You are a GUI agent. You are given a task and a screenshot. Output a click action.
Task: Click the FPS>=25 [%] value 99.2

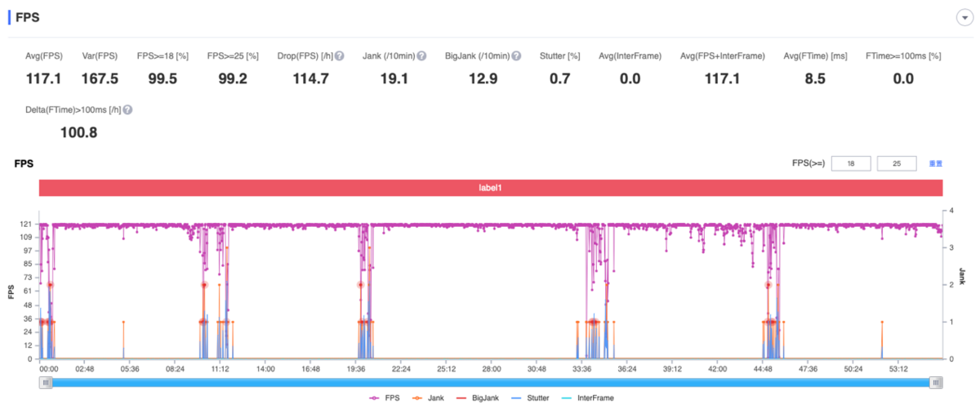point(233,78)
